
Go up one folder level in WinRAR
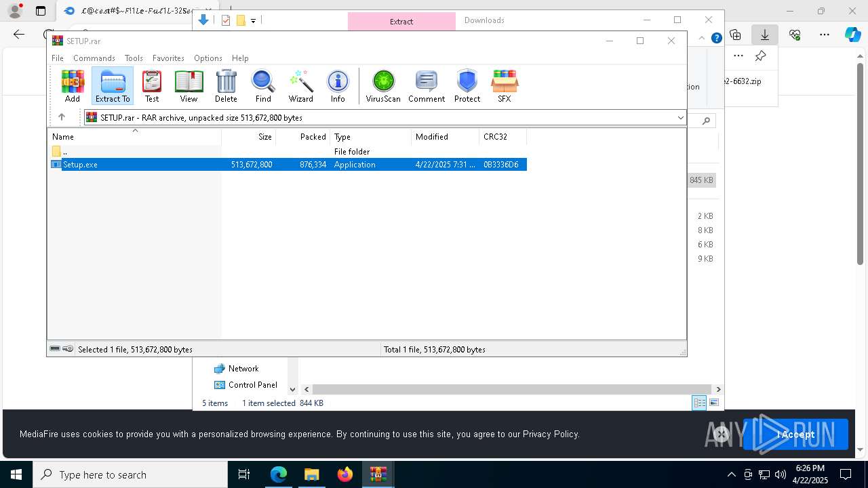[x=62, y=117]
